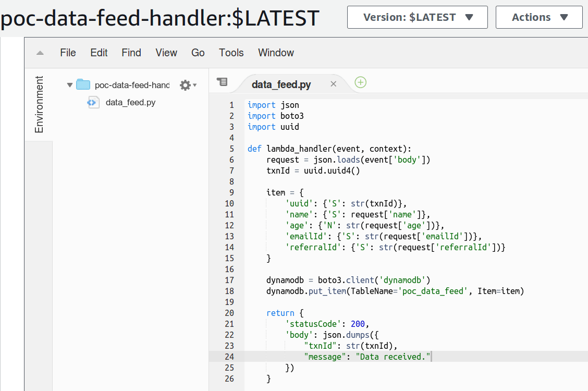Open the Actions dropdown
The height and width of the screenshot is (391, 588).
click(x=539, y=17)
